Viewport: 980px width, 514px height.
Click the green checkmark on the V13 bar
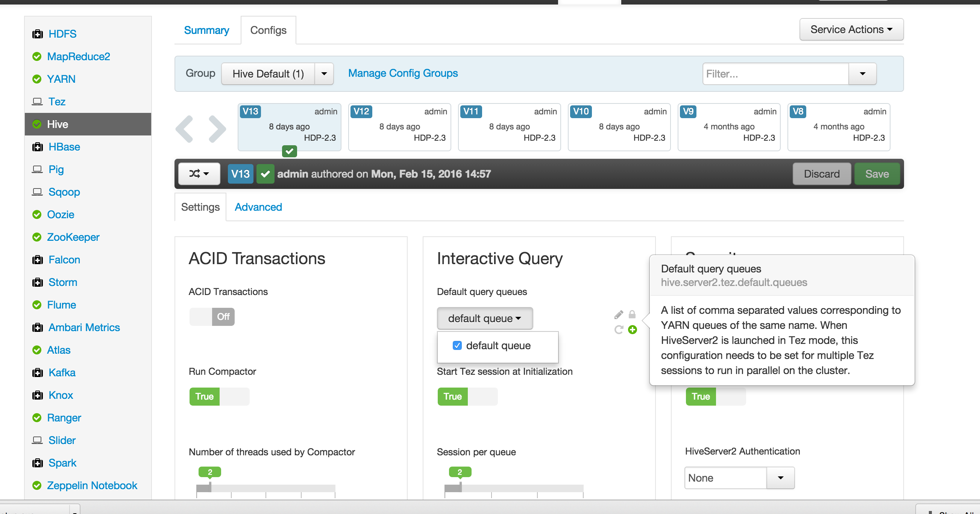coord(265,174)
